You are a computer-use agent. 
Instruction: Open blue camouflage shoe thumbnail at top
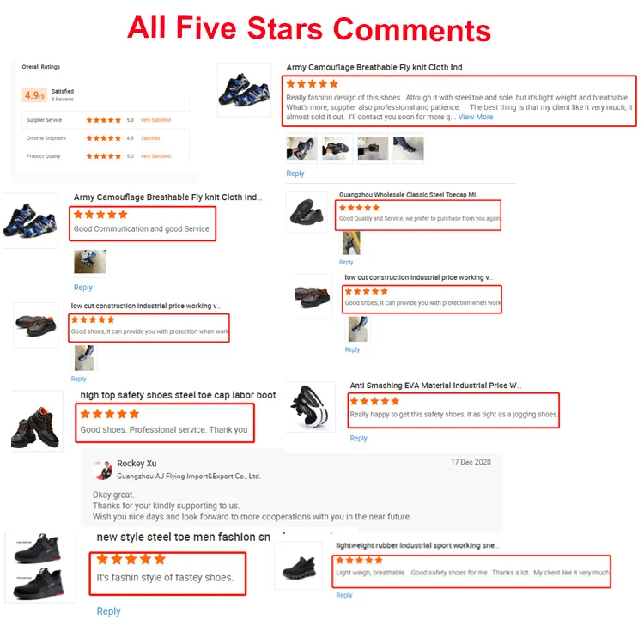244,90
